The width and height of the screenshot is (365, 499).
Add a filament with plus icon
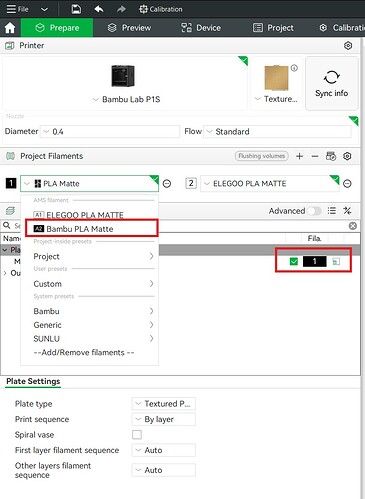coord(299,156)
